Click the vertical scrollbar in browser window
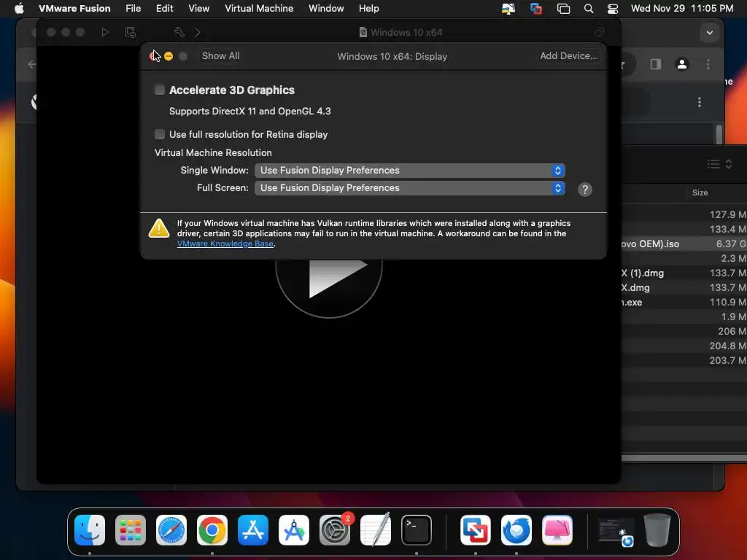747x560 pixels. (719, 134)
